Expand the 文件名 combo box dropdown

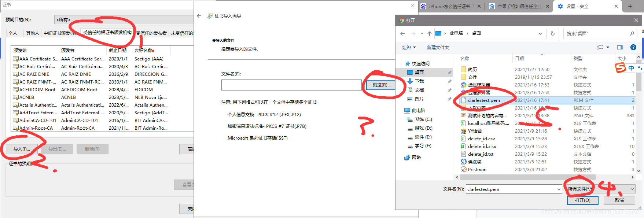[559, 189]
